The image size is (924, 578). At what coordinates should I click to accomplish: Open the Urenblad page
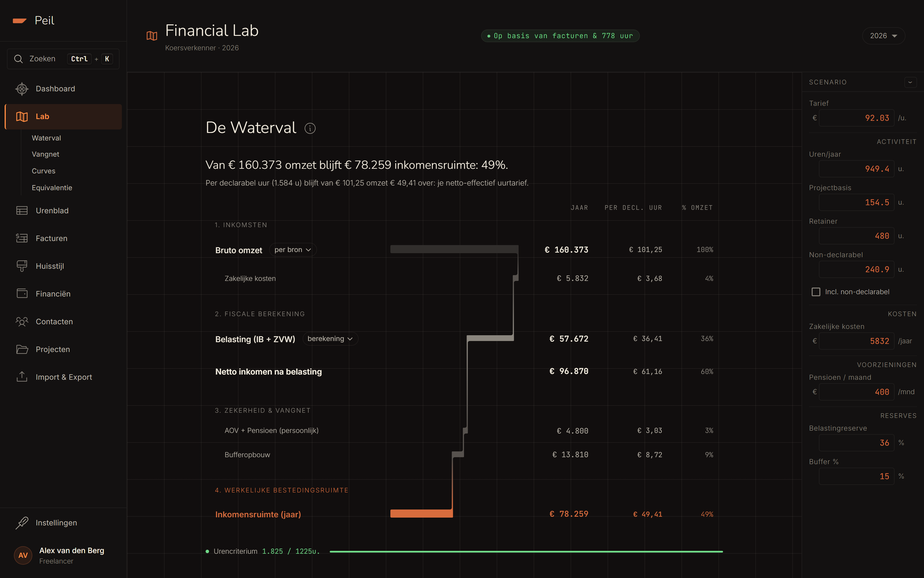[x=64, y=211]
